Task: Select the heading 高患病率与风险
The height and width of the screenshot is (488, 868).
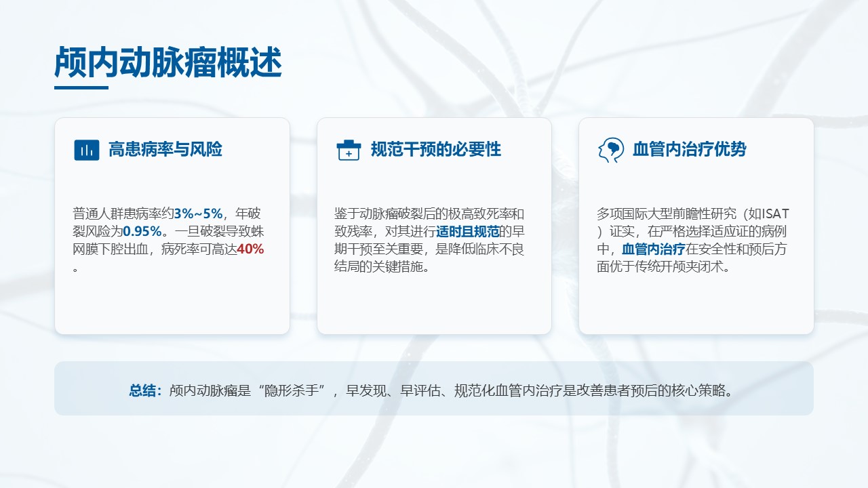Action: click(x=165, y=150)
